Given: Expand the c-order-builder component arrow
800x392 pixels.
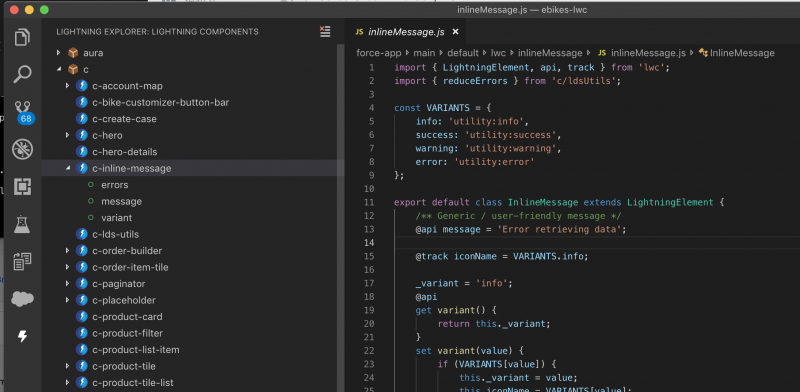Looking at the screenshot, I should (x=67, y=251).
